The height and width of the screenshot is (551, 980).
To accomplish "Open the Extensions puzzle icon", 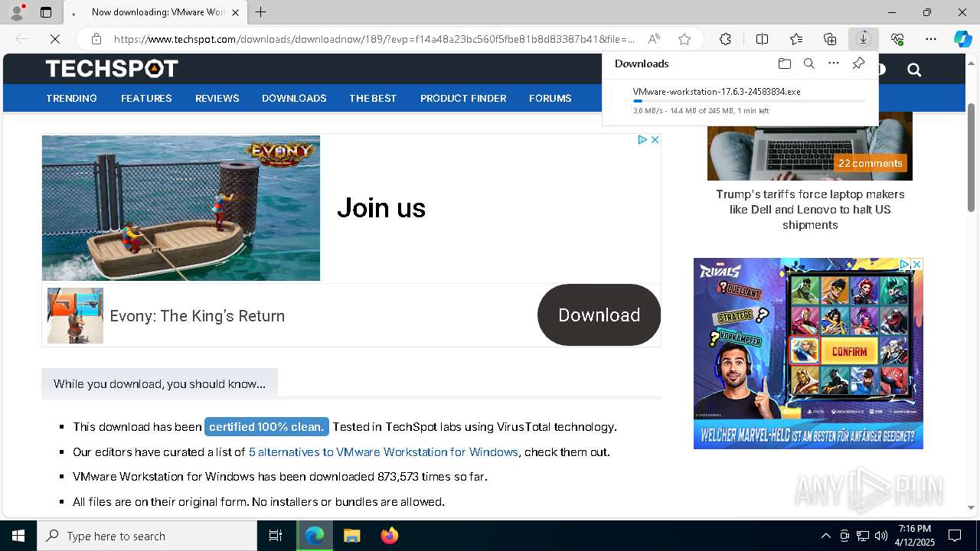I will click(x=725, y=39).
